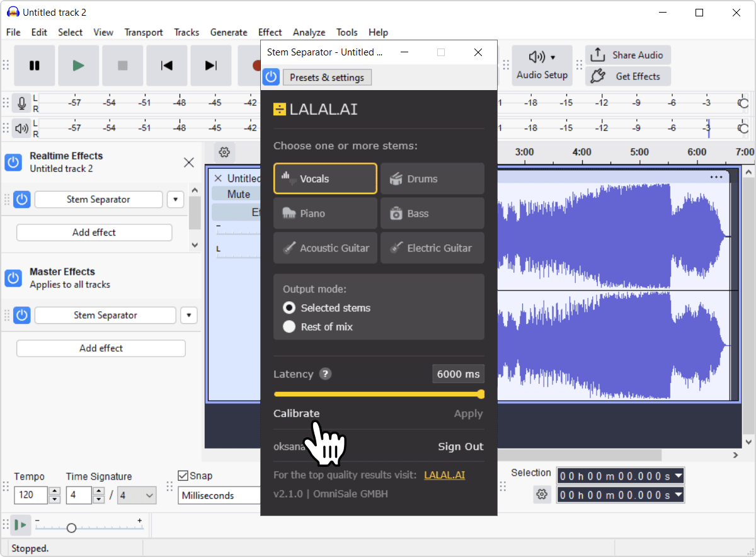Open the Analyze menu
The height and width of the screenshot is (557, 756).
(309, 32)
